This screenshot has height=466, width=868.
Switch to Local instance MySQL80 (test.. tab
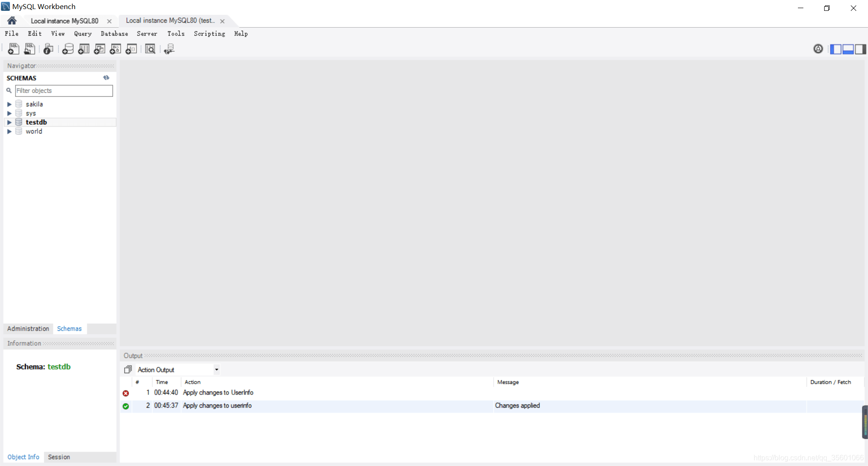click(170, 21)
